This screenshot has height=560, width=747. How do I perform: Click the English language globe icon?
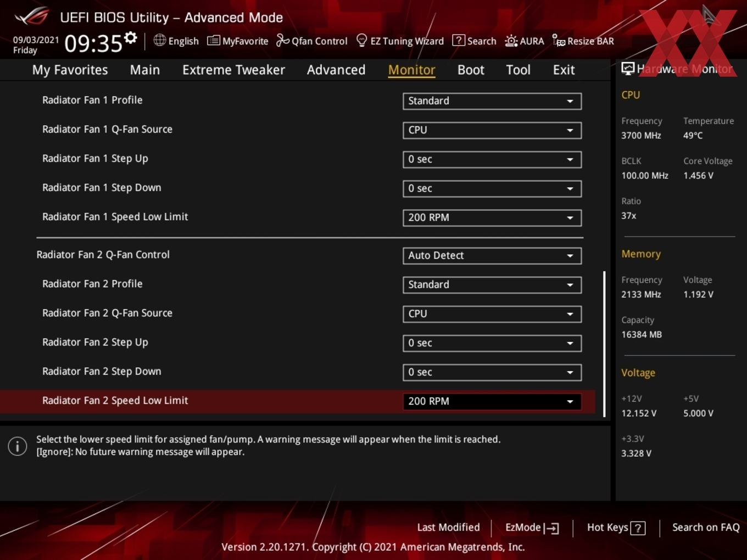159,40
